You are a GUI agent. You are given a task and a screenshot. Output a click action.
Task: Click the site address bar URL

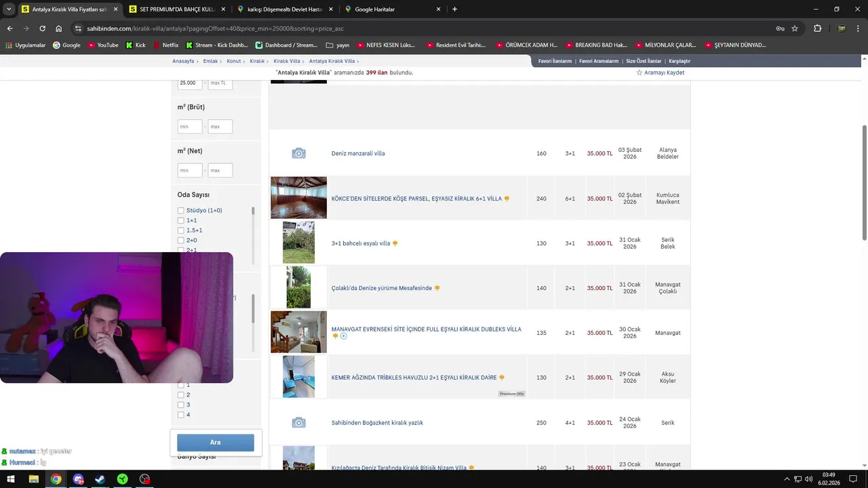click(x=215, y=28)
